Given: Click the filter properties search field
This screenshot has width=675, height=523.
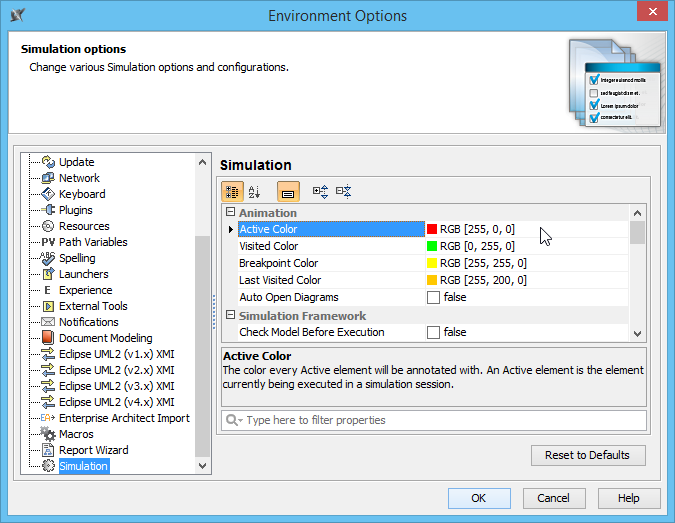Looking at the screenshot, I should click(433, 420).
